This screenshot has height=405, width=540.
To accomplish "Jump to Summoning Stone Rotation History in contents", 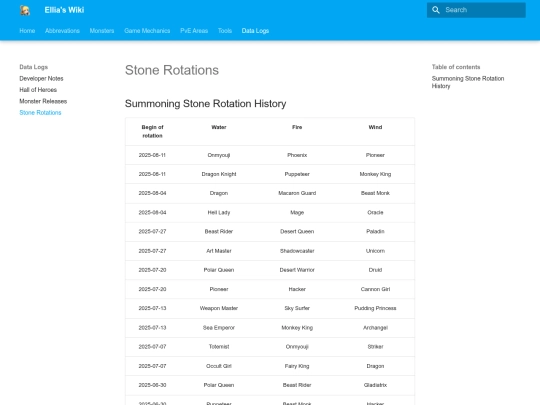I will 468,82.
